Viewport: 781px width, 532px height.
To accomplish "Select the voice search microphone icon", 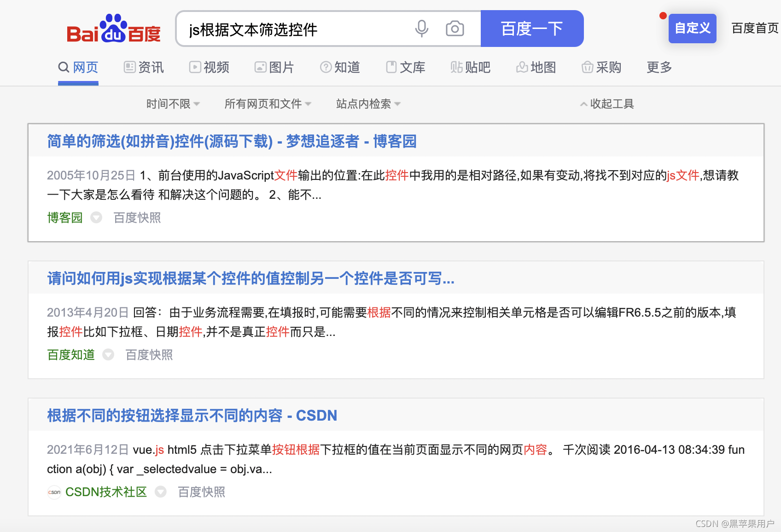I will (x=422, y=29).
